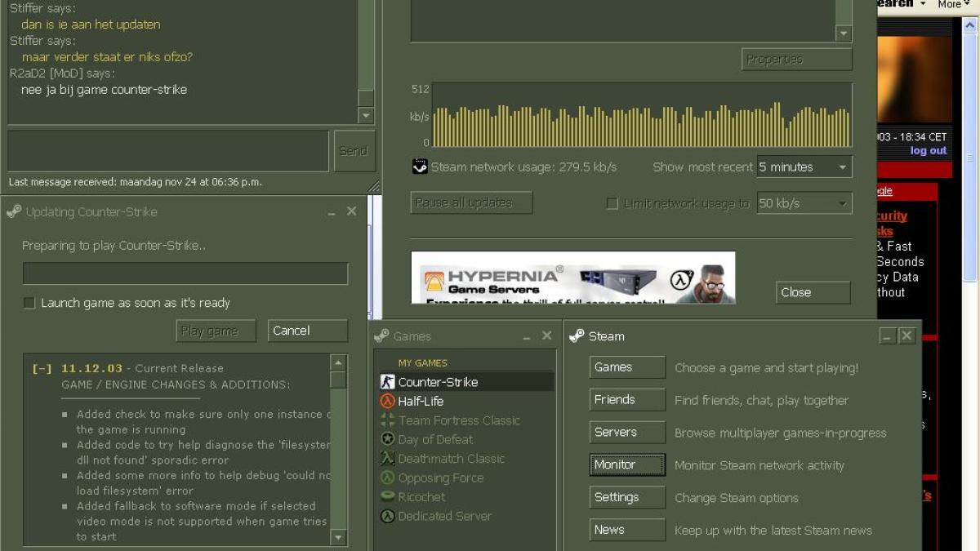Click the chat message input field
Image resolution: width=980 pixels, height=551 pixels.
tap(168, 151)
